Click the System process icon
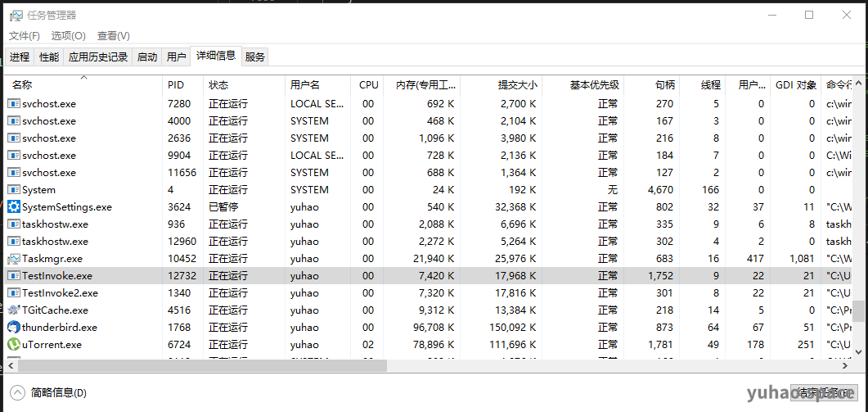Image resolution: width=868 pixels, height=412 pixels. point(14,190)
